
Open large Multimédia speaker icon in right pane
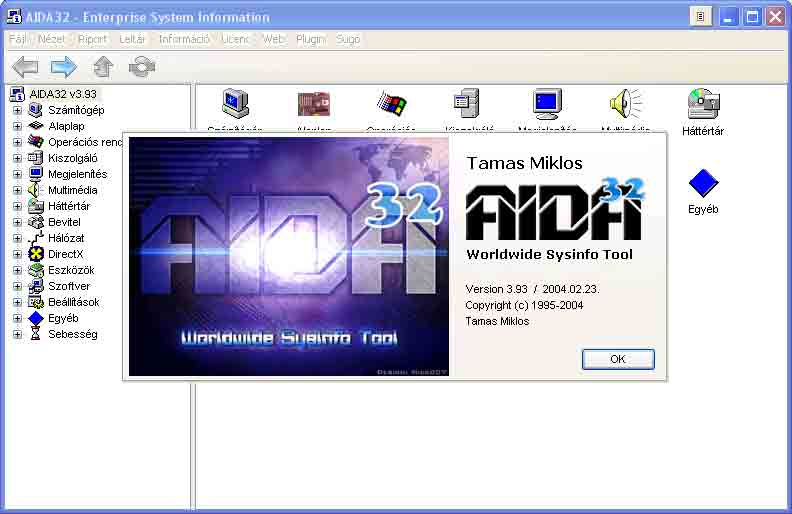625,104
